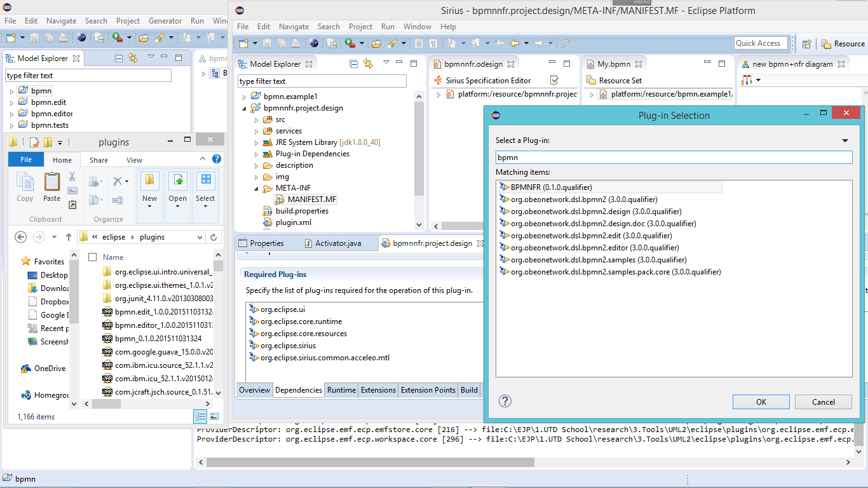Click Link with Editor icon in Sirius Model Explorer
The image size is (868, 488).
click(368, 64)
